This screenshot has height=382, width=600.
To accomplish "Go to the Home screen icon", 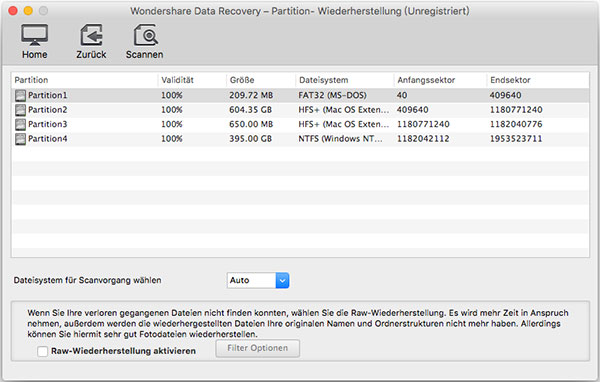I will click(34, 35).
